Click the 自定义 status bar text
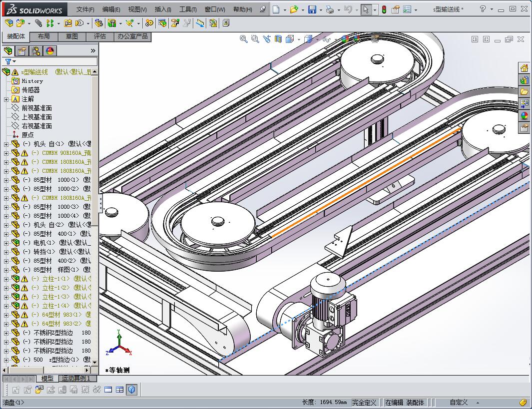 click(459, 402)
